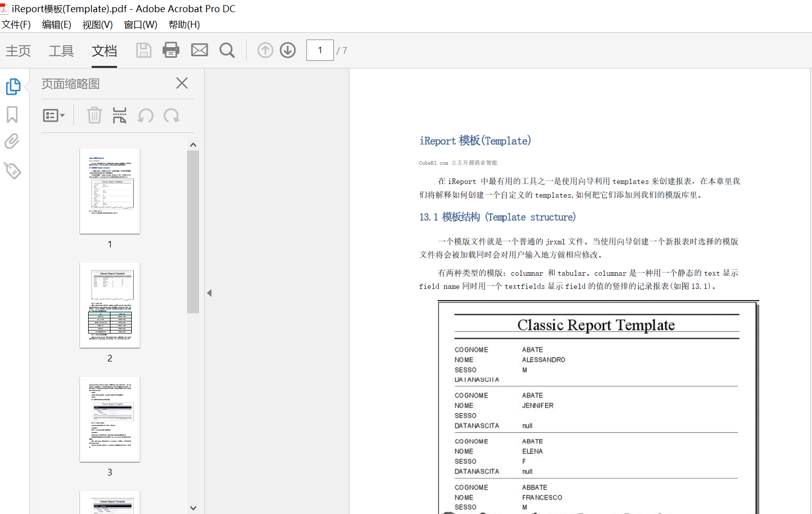Click ALESSANDRO value in report figure
The image size is (812, 514).
(x=544, y=360)
